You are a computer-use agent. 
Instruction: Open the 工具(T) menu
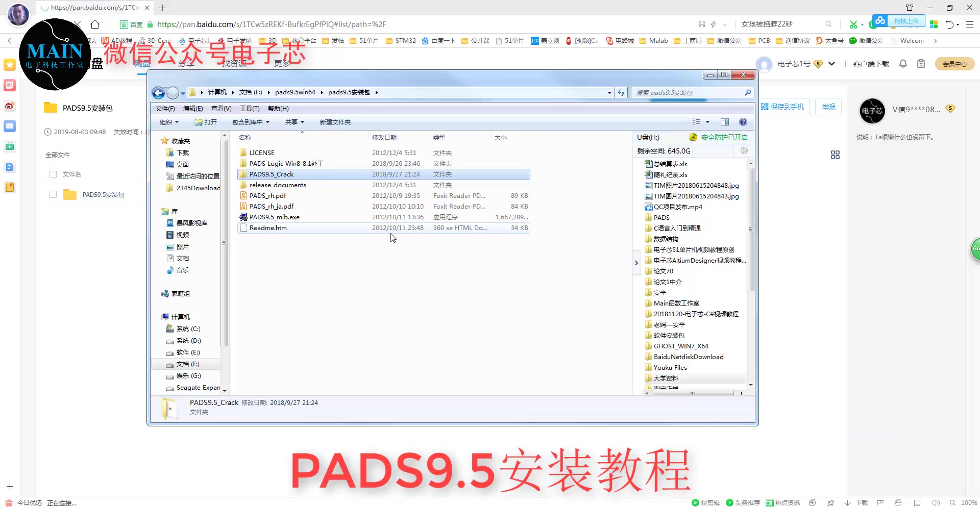(250, 109)
